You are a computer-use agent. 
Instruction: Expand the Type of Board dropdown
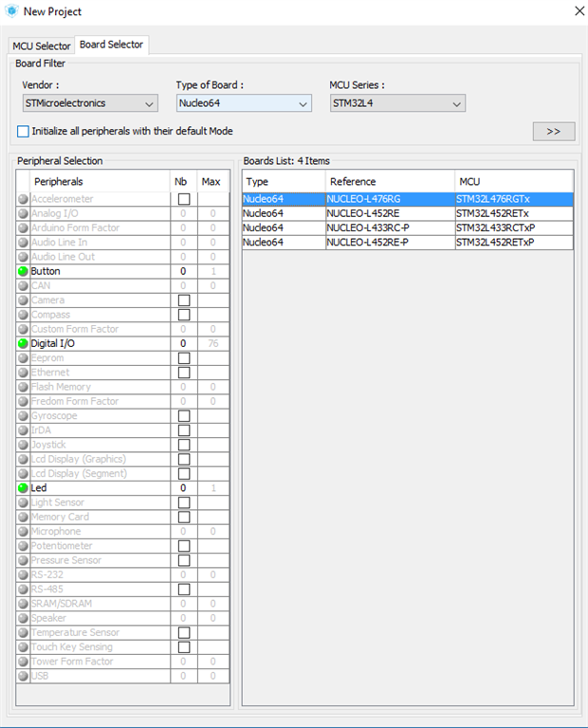(x=243, y=103)
